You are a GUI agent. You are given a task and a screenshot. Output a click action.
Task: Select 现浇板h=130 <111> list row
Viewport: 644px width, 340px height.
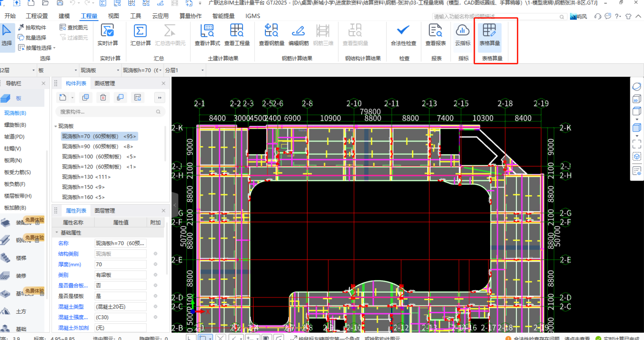86,177
